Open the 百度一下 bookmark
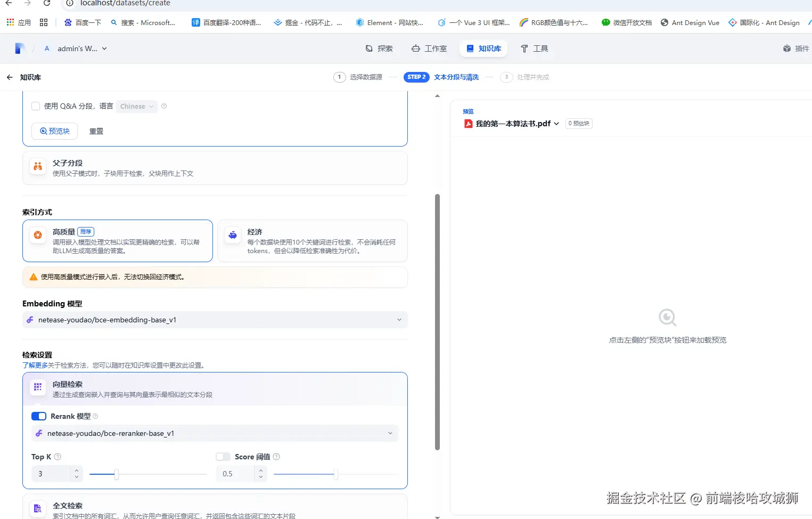812x519 pixels. (83, 22)
